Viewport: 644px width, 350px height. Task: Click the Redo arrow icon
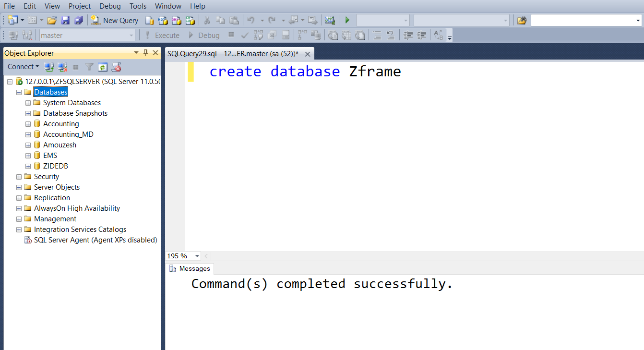point(272,20)
